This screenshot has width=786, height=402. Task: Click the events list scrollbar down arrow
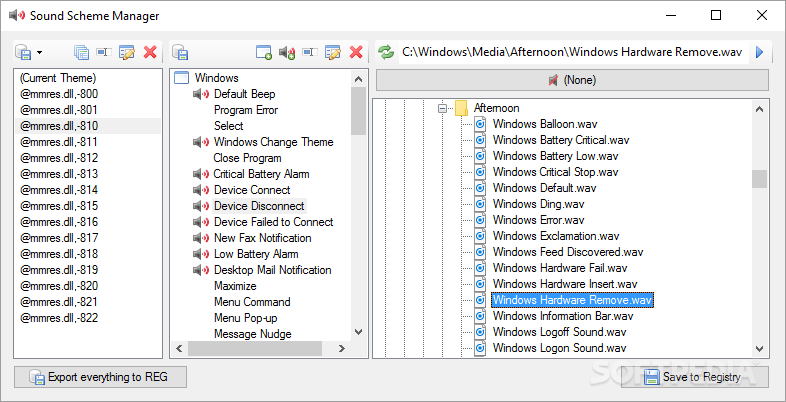click(x=358, y=331)
